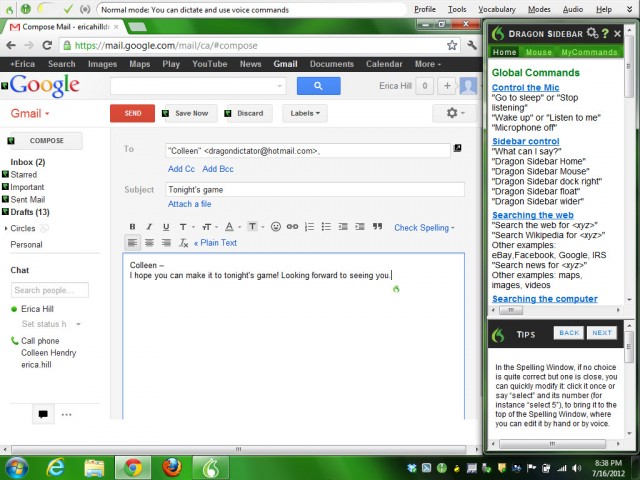Open the Starred folder
The width and height of the screenshot is (640, 480).
[x=23, y=175]
